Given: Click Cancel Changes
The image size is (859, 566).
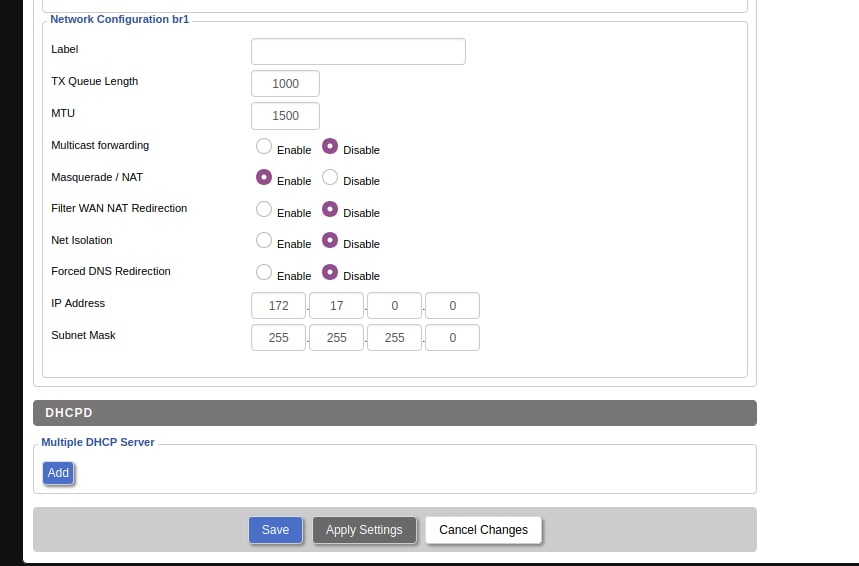Looking at the screenshot, I should point(484,530).
